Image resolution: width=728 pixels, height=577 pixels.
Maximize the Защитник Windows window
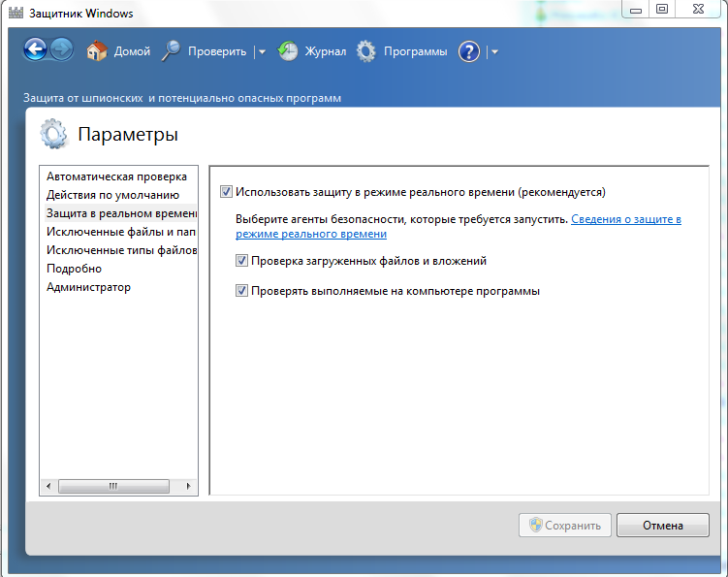click(x=662, y=10)
